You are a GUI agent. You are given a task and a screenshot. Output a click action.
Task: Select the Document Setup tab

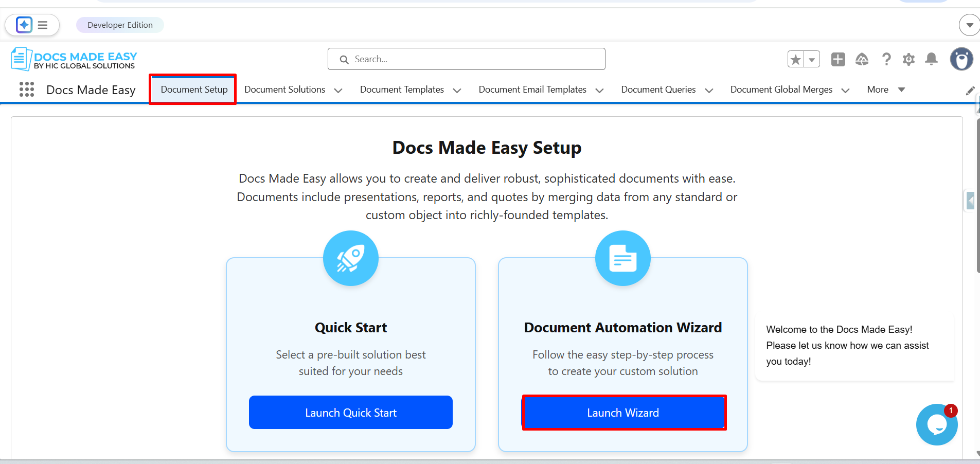coord(194,90)
